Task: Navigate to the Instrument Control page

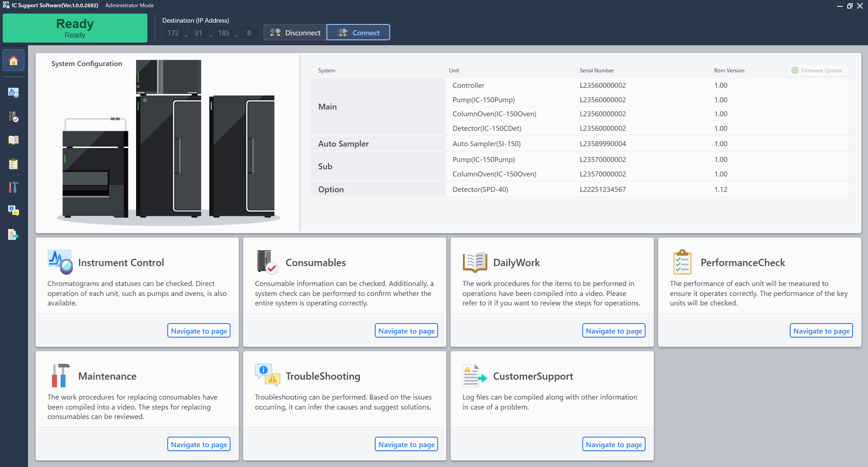Action: [198, 330]
